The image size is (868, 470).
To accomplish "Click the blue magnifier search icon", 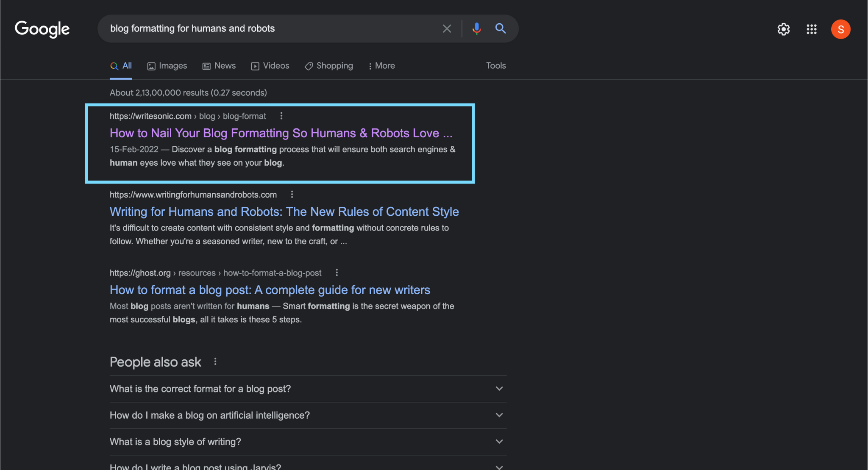I will click(501, 28).
